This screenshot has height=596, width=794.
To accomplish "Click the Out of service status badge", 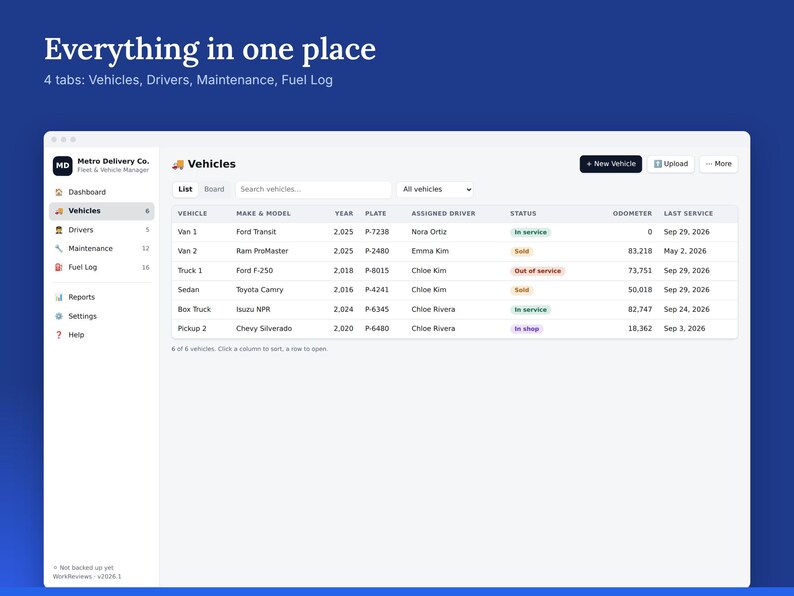I will [x=538, y=271].
